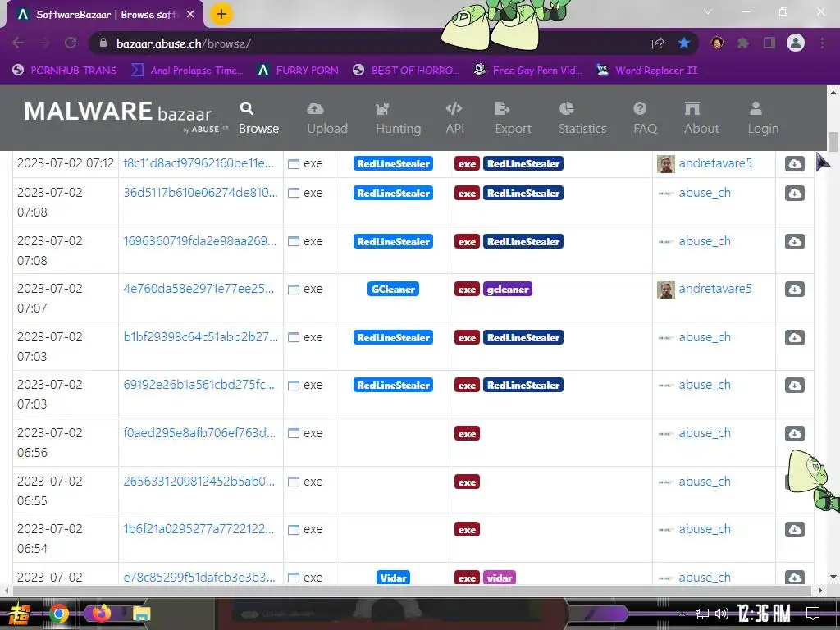Viewport: 840px width, 630px height.
Task: Click the address bar URL
Action: (183, 43)
